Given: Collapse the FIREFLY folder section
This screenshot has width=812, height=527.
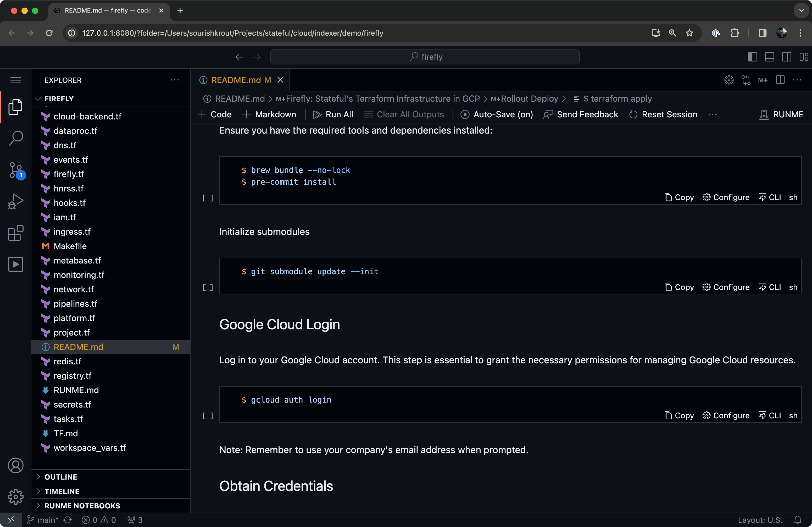Looking at the screenshot, I should (110, 99).
